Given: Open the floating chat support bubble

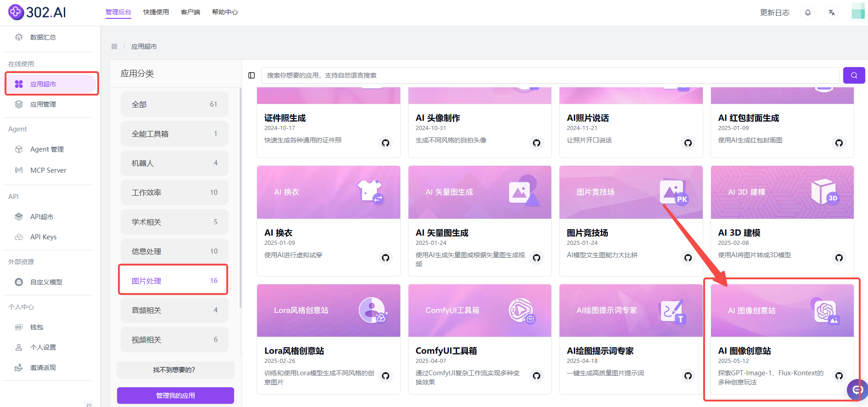Looking at the screenshot, I should click(x=857, y=390).
